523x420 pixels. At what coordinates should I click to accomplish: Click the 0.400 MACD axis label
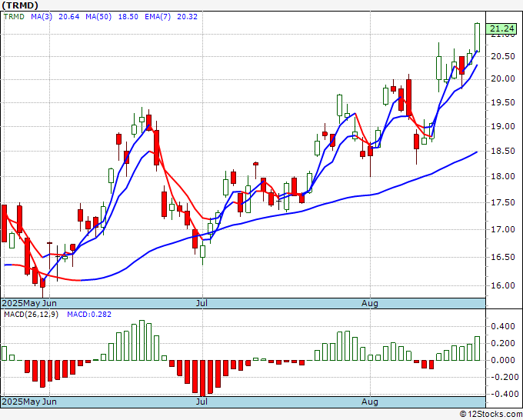pos(503,326)
